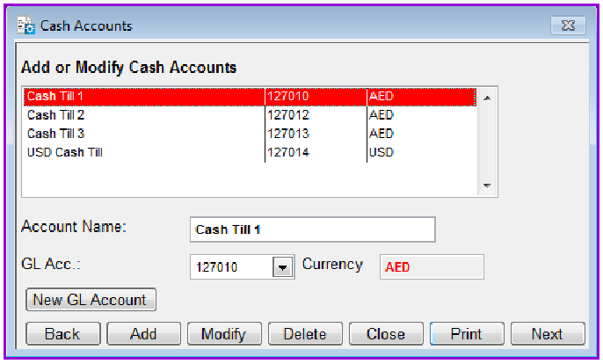
Task: Click the list scrollbar down arrow
Action: tap(487, 186)
